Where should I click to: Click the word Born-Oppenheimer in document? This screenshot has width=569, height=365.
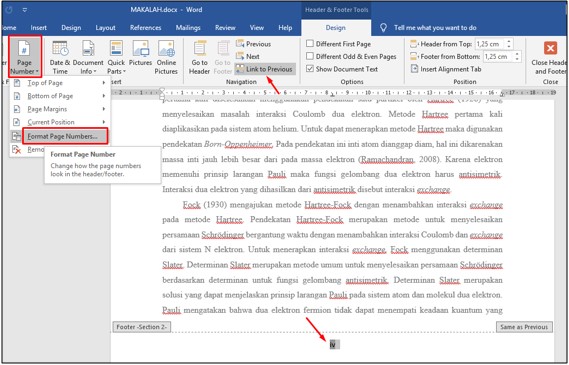(238, 144)
